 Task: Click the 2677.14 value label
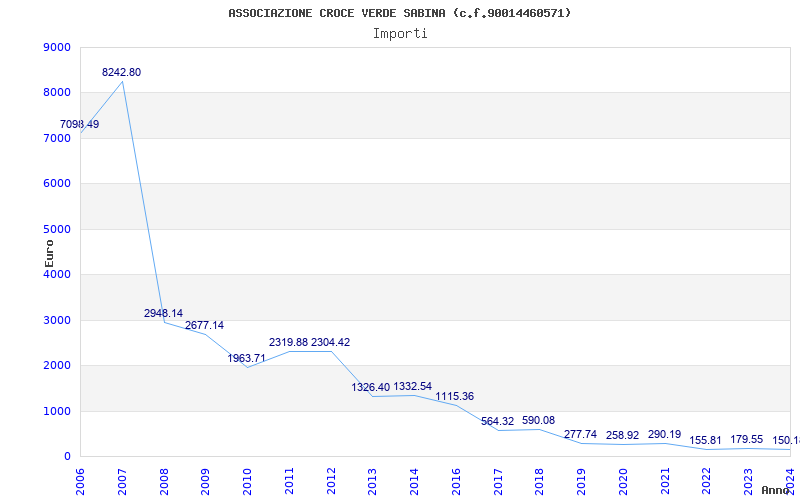(204, 325)
